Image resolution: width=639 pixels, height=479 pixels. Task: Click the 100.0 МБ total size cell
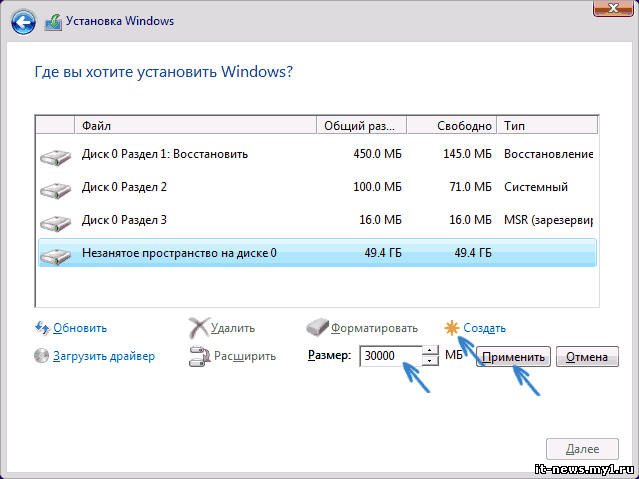tap(377, 187)
